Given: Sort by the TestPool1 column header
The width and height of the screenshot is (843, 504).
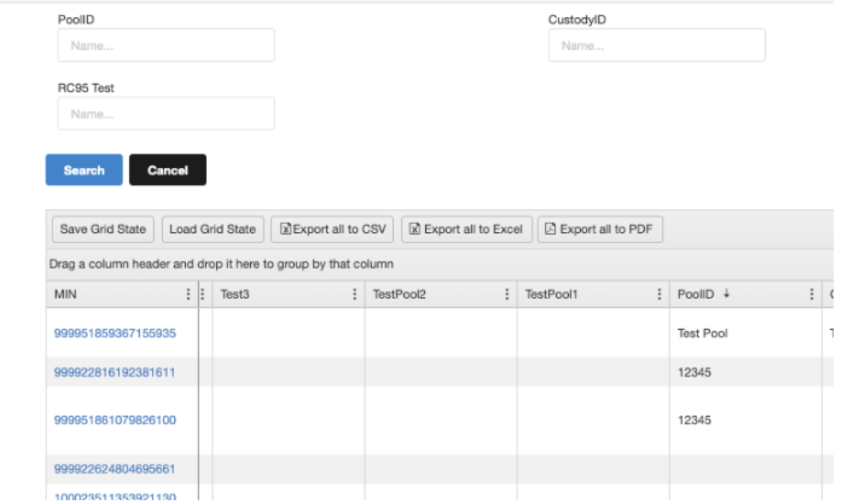Looking at the screenshot, I should [551, 294].
